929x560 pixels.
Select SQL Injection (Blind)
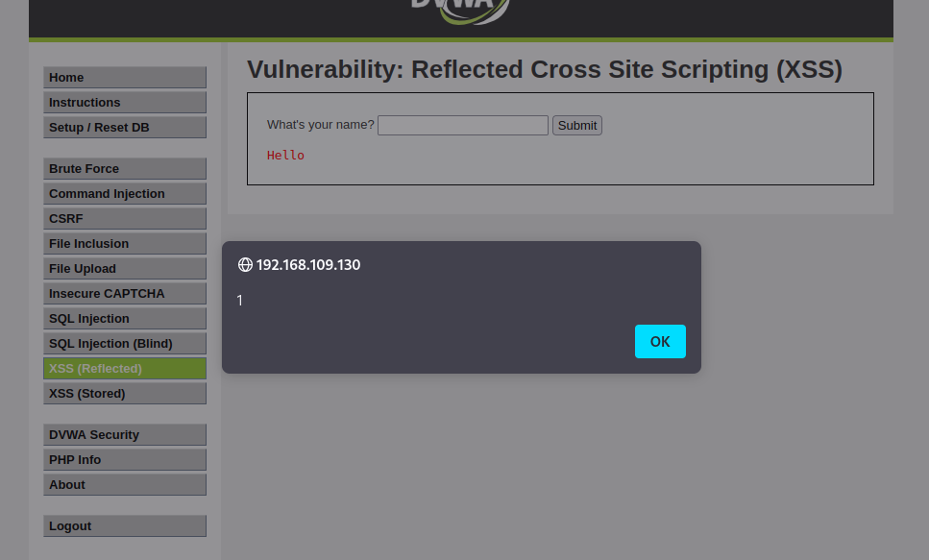coord(125,343)
